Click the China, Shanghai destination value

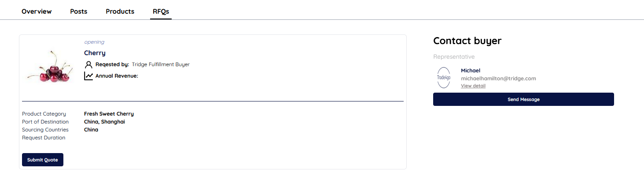pyautogui.click(x=104, y=122)
